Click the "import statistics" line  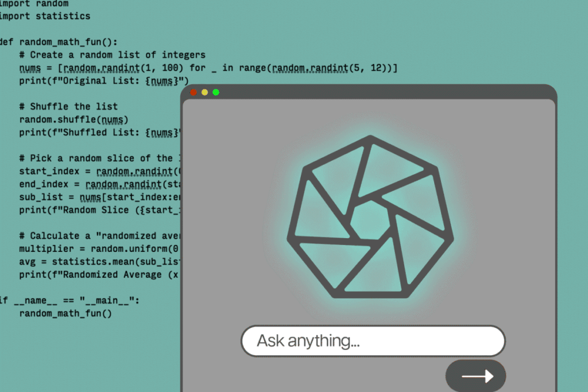pos(45,16)
